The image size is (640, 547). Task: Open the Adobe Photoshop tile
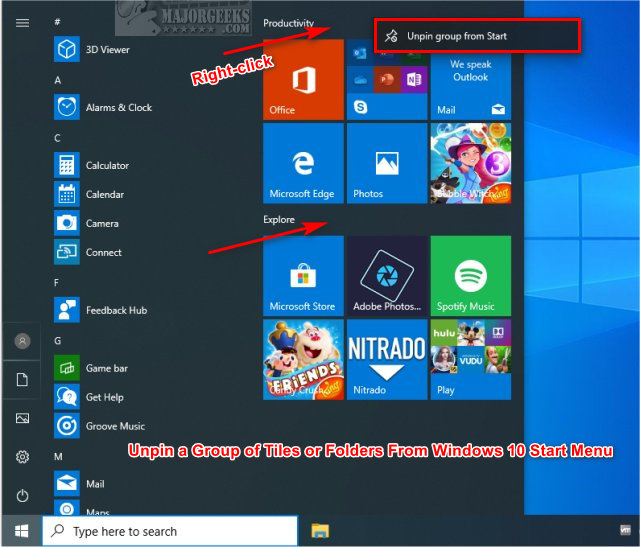click(x=387, y=276)
